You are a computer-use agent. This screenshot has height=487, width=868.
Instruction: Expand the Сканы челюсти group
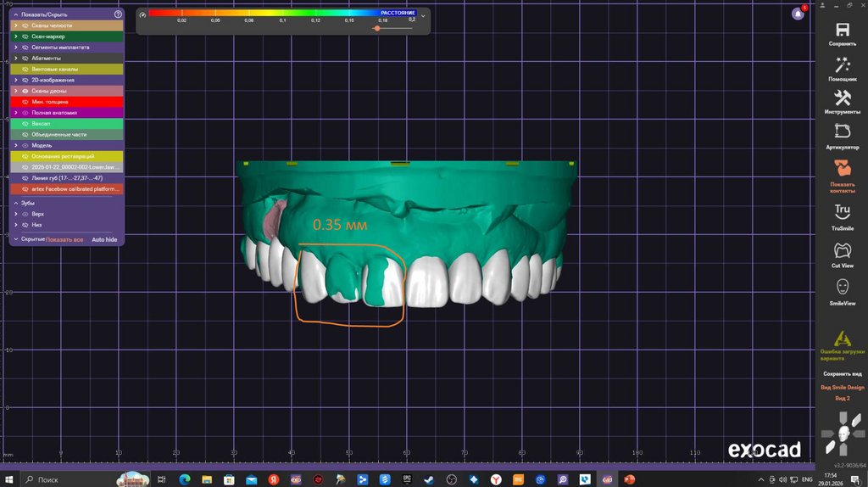(x=15, y=26)
